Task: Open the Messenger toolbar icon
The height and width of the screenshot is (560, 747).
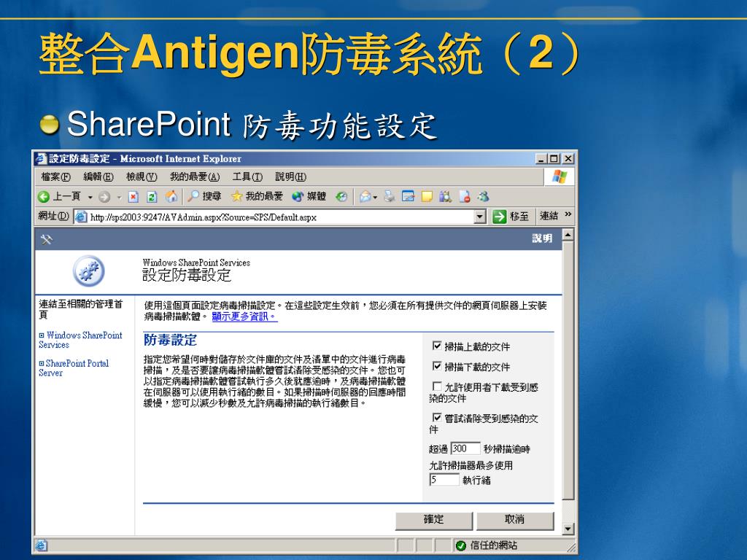Action: tap(484, 196)
